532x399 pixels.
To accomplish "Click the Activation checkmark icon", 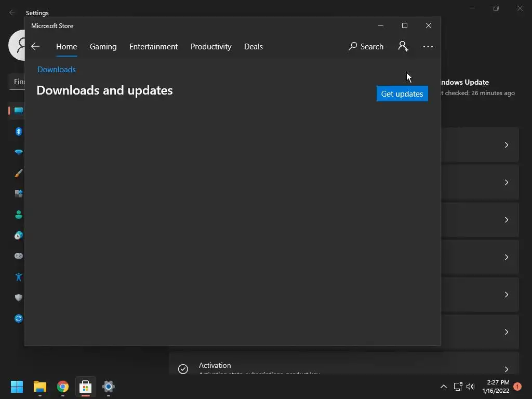I will (x=183, y=369).
